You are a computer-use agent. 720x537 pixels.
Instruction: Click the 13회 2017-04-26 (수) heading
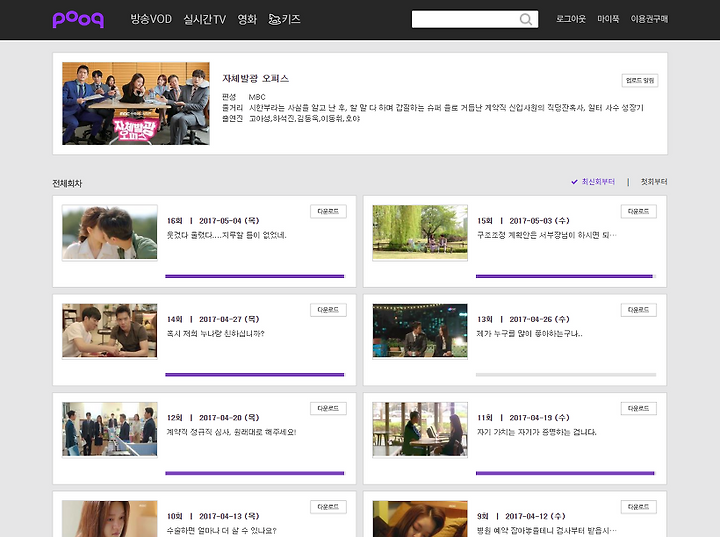point(523,319)
